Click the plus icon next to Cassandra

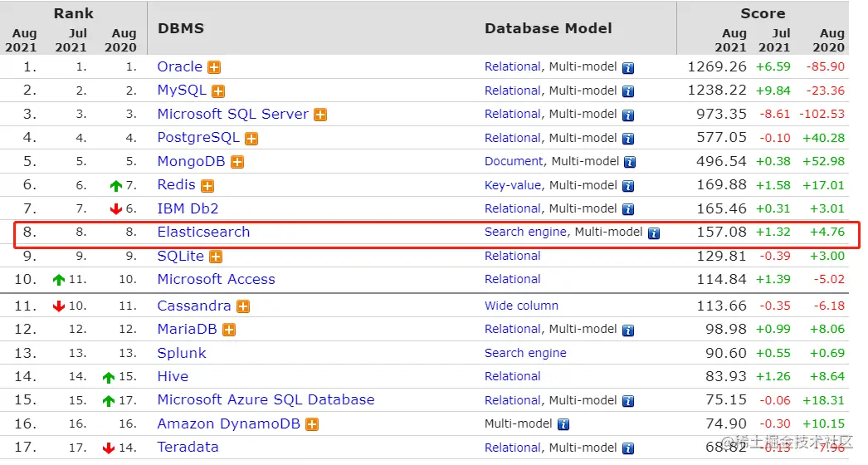[x=243, y=306]
